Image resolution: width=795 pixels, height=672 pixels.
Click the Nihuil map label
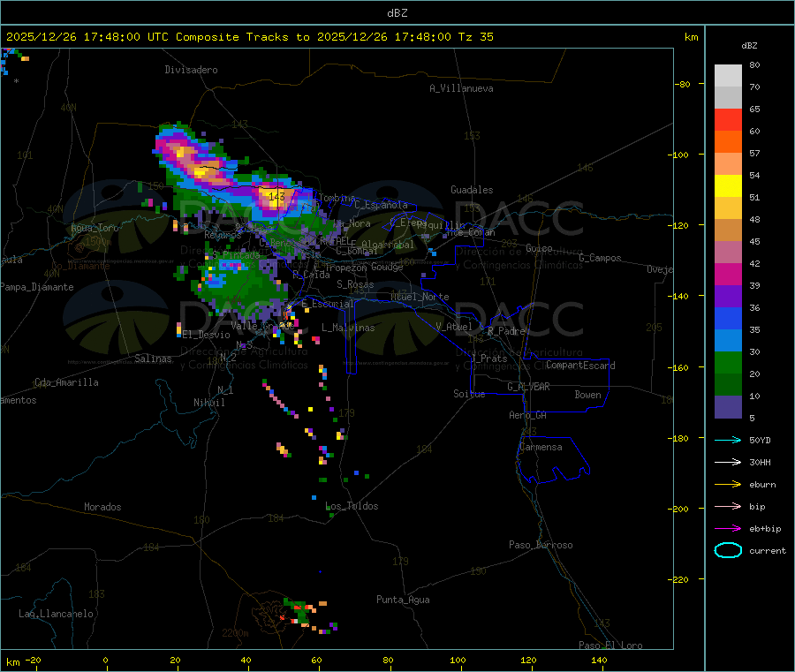(x=209, y=403)
